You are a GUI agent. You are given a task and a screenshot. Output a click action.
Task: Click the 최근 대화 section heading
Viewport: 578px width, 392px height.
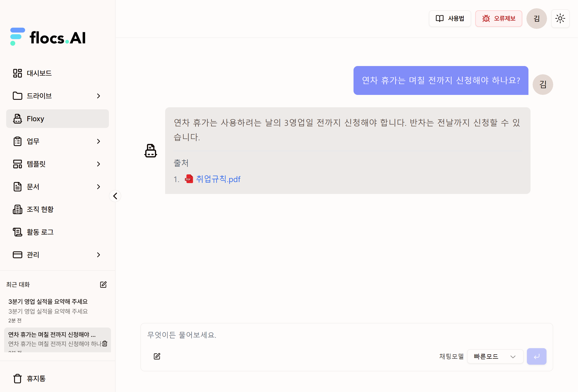point(18,284)
